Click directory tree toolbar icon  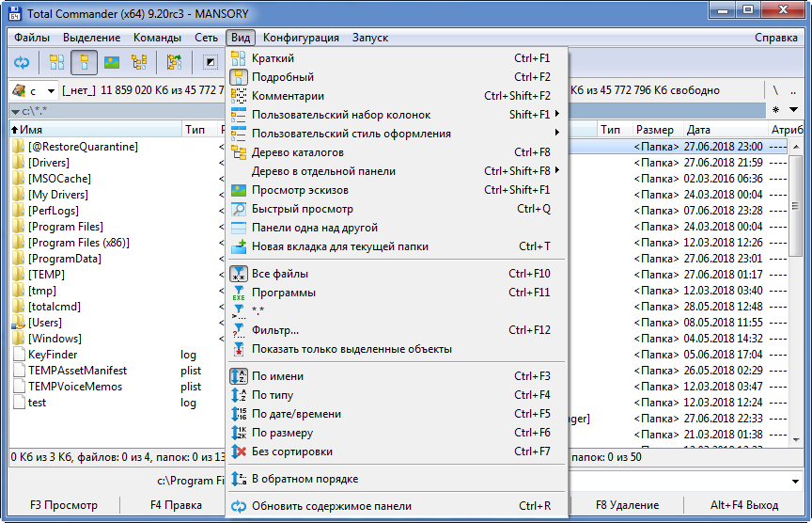coord(139,63)
